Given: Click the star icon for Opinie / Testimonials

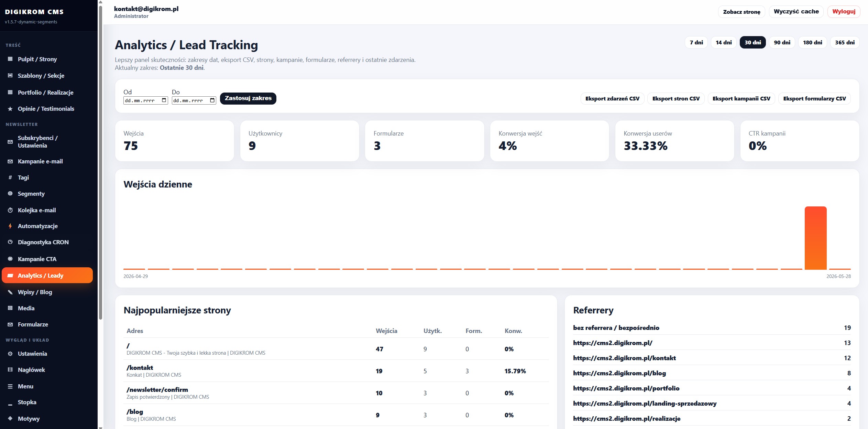Looking at the screenshot, I should 10,109.
